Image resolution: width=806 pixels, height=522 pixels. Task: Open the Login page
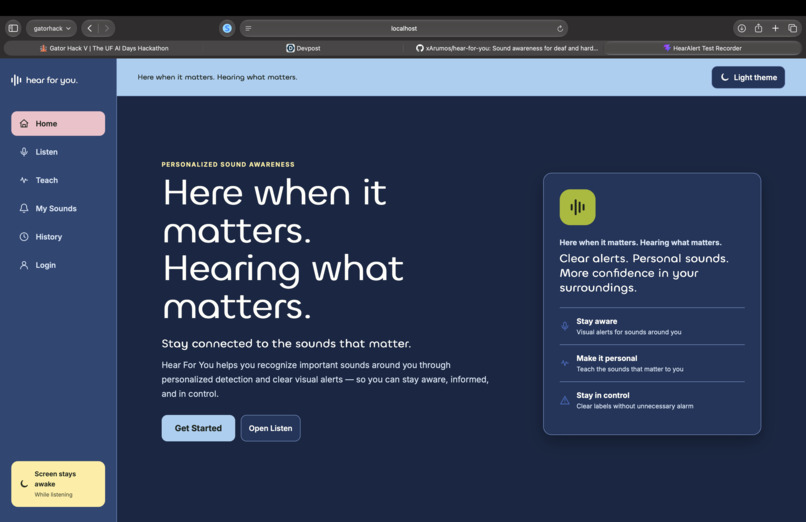(x=58, y=265)
